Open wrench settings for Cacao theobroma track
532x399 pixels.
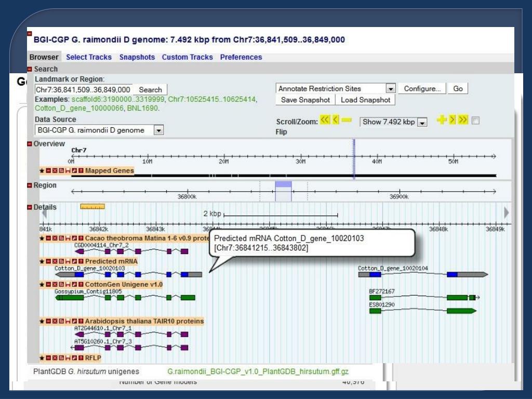click(x=74, y=238)
